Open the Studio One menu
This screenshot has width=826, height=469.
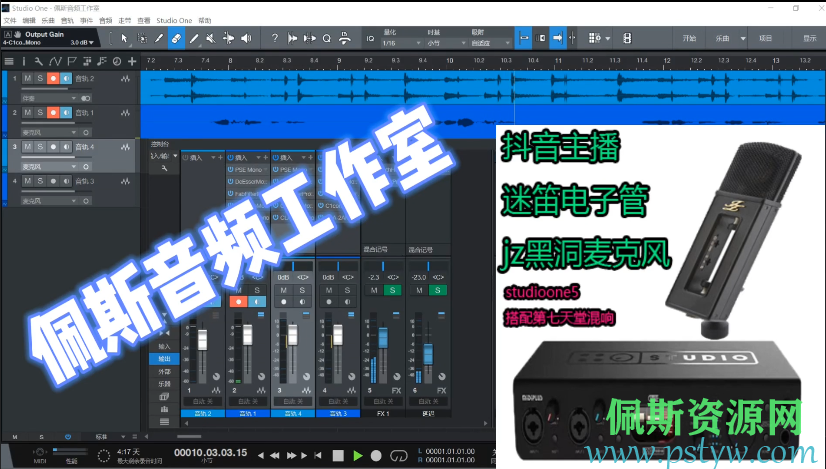click(x=174, y=21)
